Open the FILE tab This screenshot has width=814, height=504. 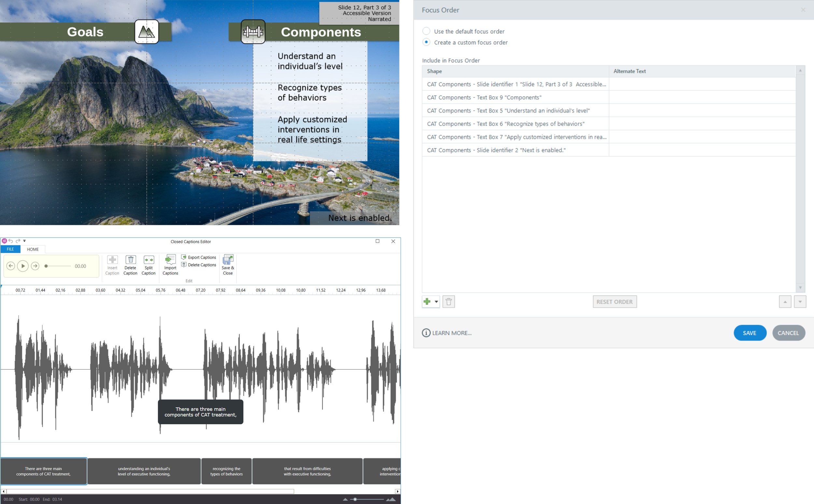tap(10, 249)
